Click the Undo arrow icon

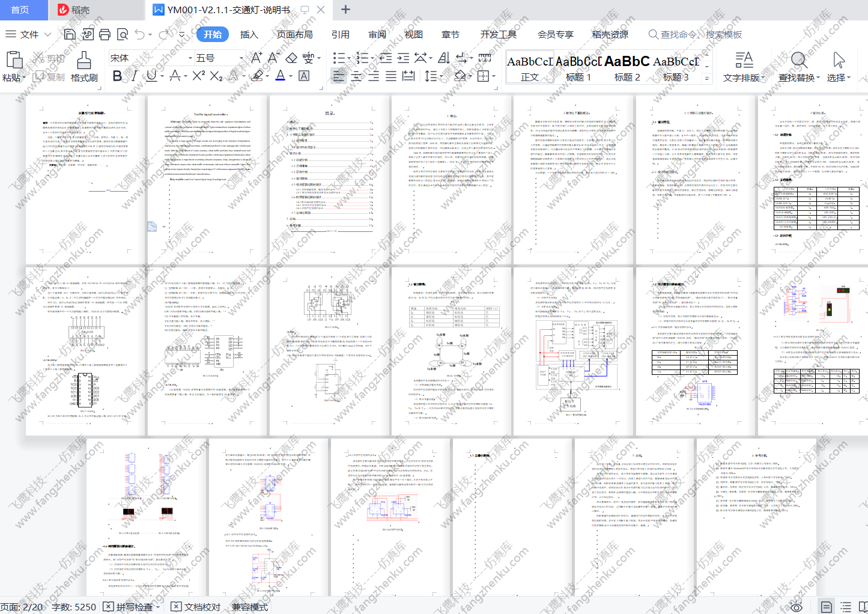(x=140, y=34)
